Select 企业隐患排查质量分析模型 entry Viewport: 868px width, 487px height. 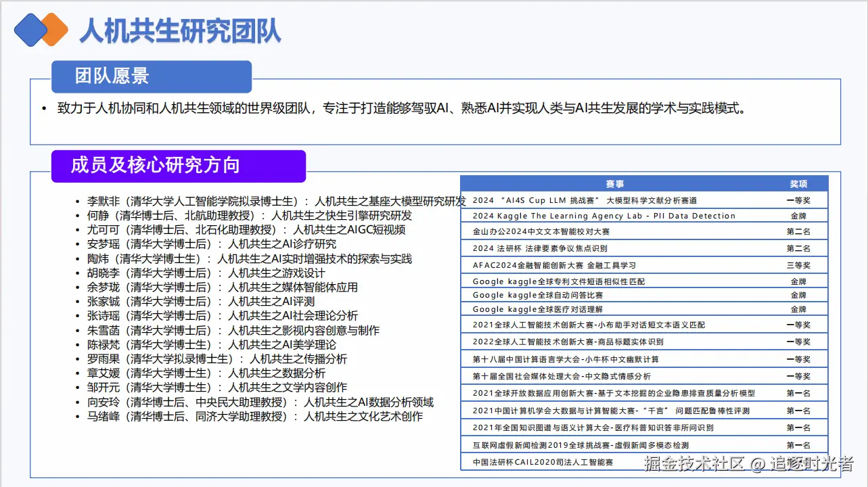tap(614, 393)
